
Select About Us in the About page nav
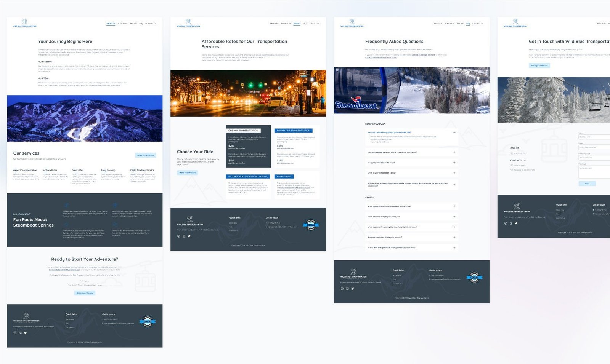(111, 24)
